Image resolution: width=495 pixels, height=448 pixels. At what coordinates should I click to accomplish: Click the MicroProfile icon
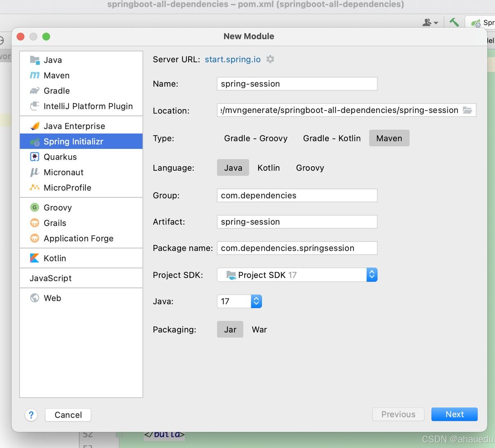[35, 187]
